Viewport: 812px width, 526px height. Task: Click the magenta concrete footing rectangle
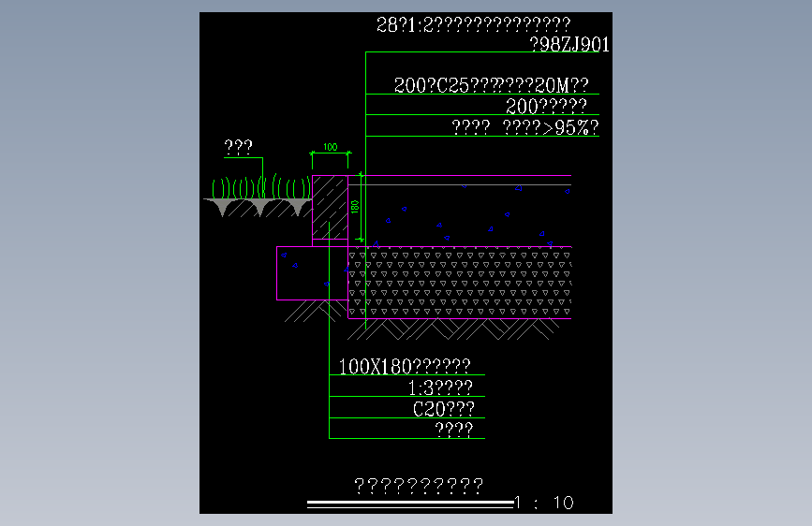pyautogui.click(x=312, y=273)
